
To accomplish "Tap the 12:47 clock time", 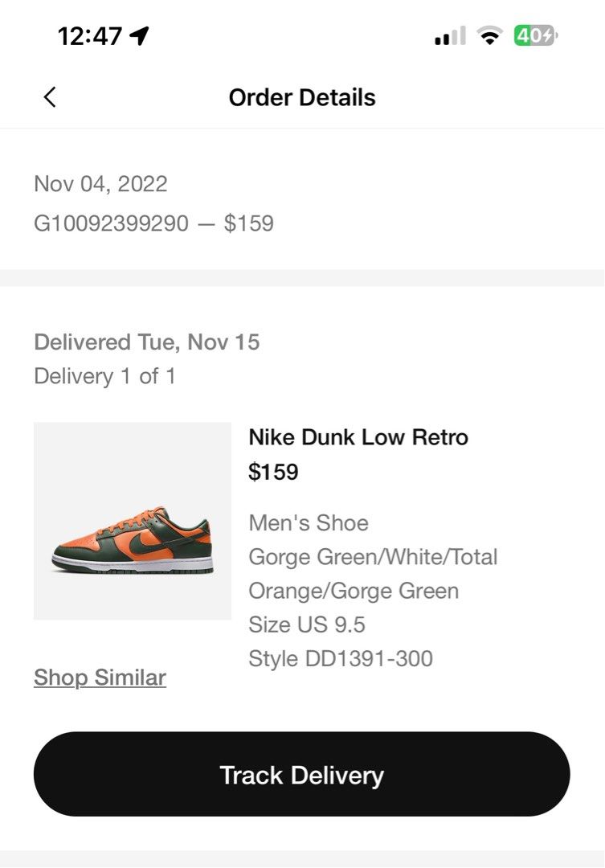I will (x=89, y=36).
